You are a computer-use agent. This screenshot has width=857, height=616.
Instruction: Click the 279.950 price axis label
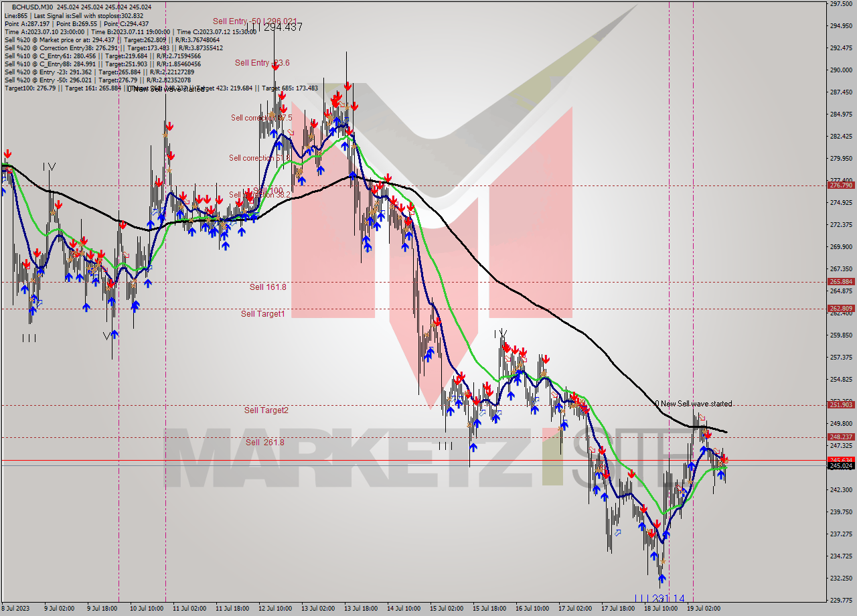[841, 159]
